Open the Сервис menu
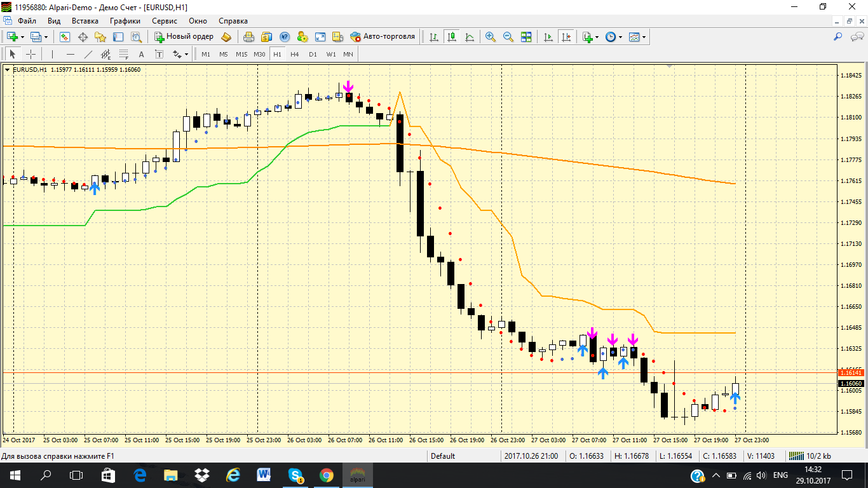Screen dimensions: 868x488 pos(165,21)
